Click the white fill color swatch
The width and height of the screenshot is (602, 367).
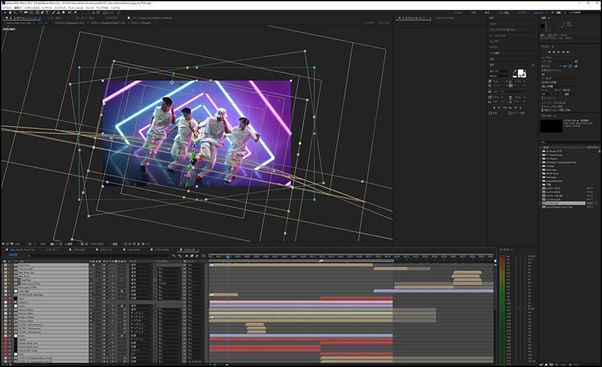521,73
